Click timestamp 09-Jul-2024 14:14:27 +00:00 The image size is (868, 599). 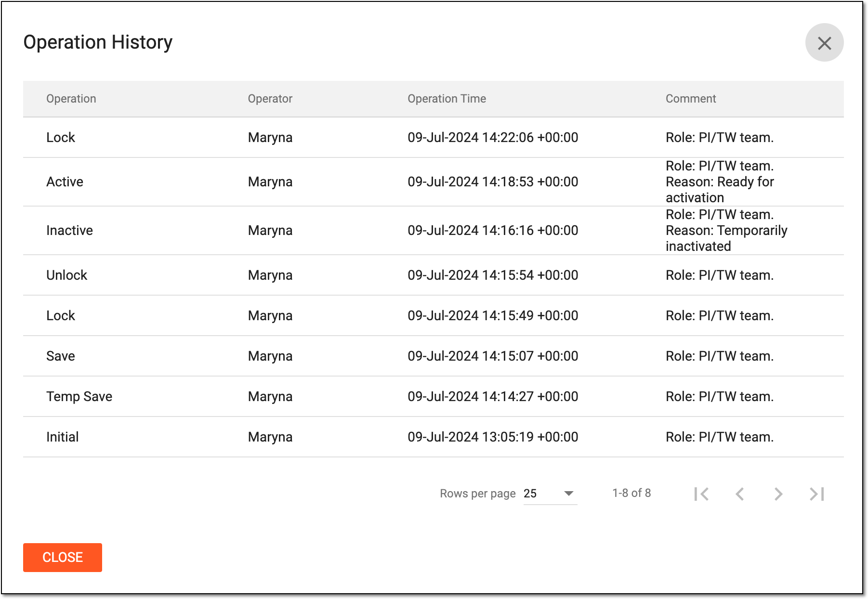(493, 396)
